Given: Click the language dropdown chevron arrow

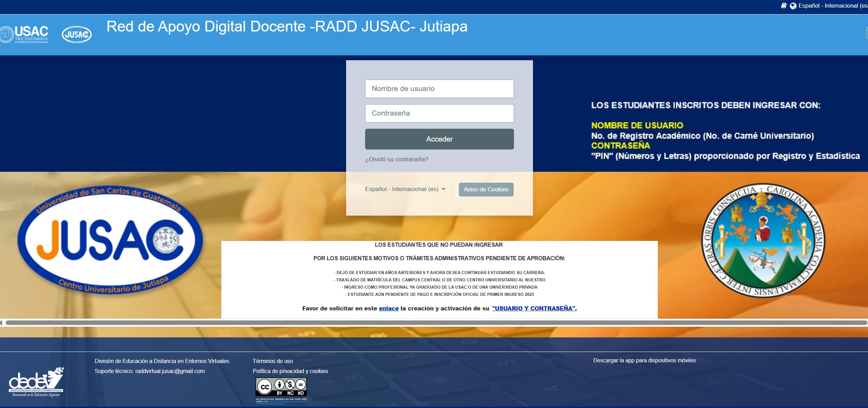Looking at the screenshot, I should click(x=444, y=189).
